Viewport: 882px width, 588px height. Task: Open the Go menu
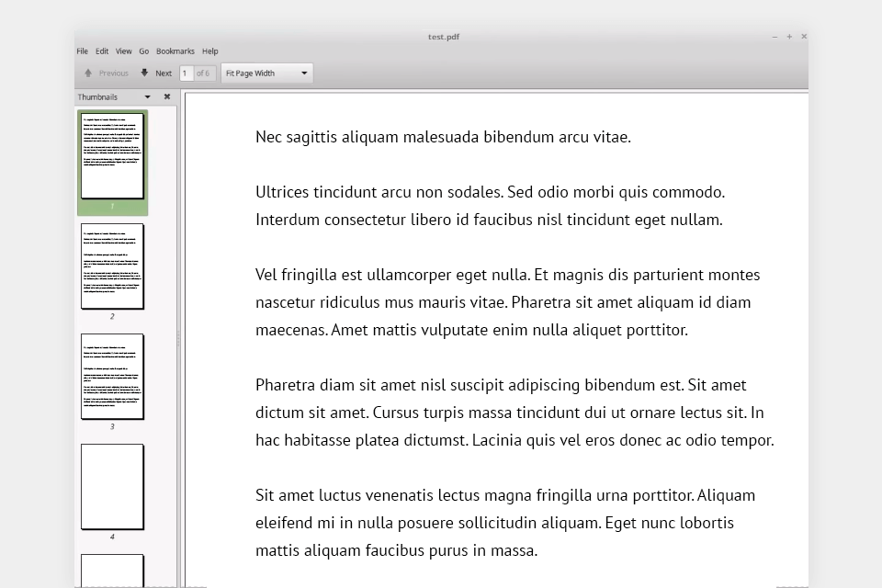point(144,51)
